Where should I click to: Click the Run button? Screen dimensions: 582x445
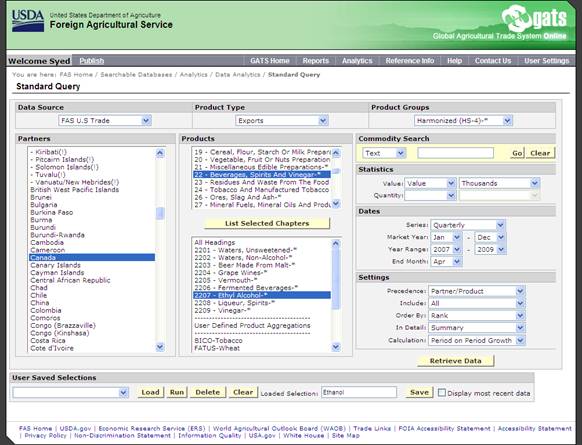coord(177,392)
